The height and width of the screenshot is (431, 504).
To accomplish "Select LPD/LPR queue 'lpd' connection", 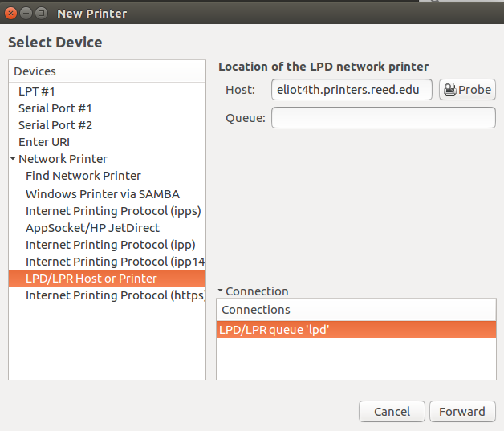I will click(356, 329).
